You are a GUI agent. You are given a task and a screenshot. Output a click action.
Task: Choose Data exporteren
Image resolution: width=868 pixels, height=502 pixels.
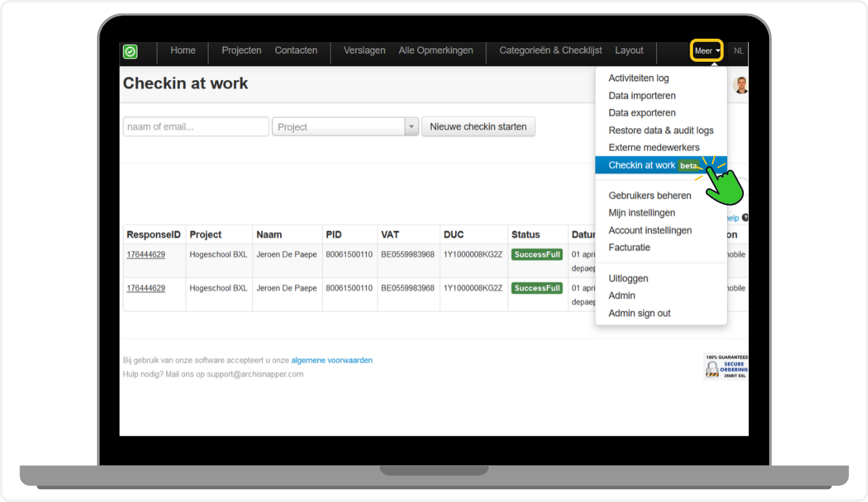(x=661, y=113)
